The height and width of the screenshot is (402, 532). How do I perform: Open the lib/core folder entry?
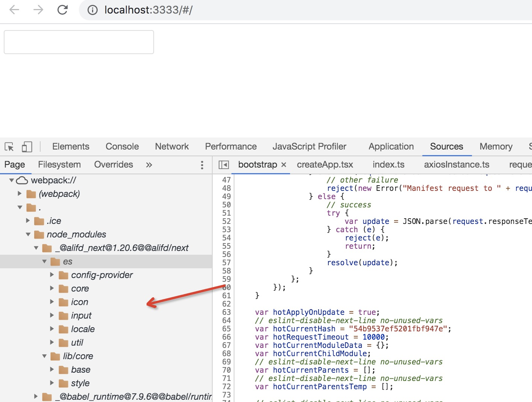77,356
